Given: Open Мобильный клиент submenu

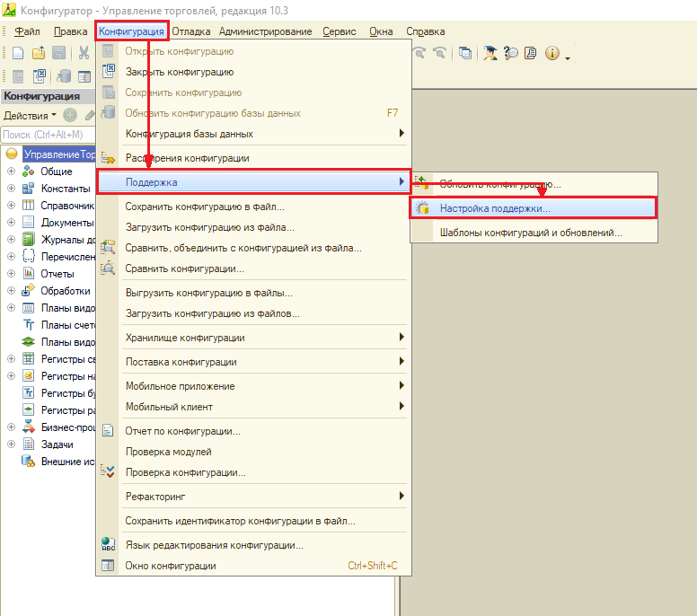Looking at the screenshot, I should 253,407.
